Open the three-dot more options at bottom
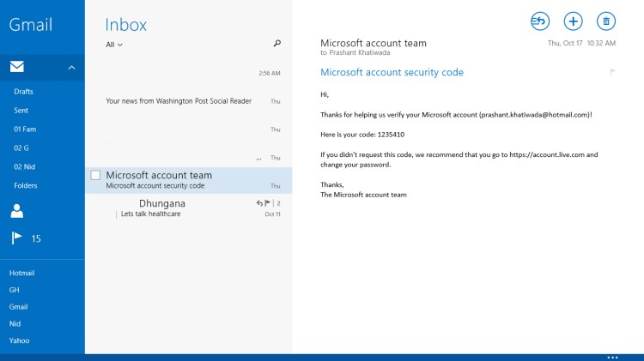This screenshot has height=361, width=644. coord(612,358)
